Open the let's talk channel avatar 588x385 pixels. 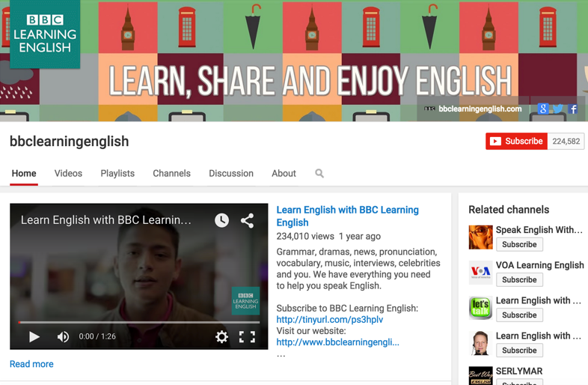[480, 308]
